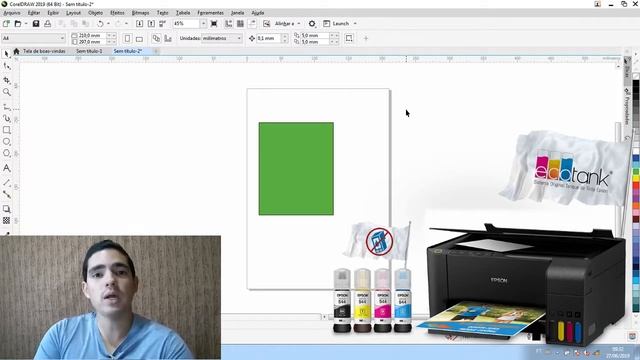Image resolution: width=640 pixels, height=360 pixels.
Task: Click the Undo arrow icon
Action: pos(100,24)
